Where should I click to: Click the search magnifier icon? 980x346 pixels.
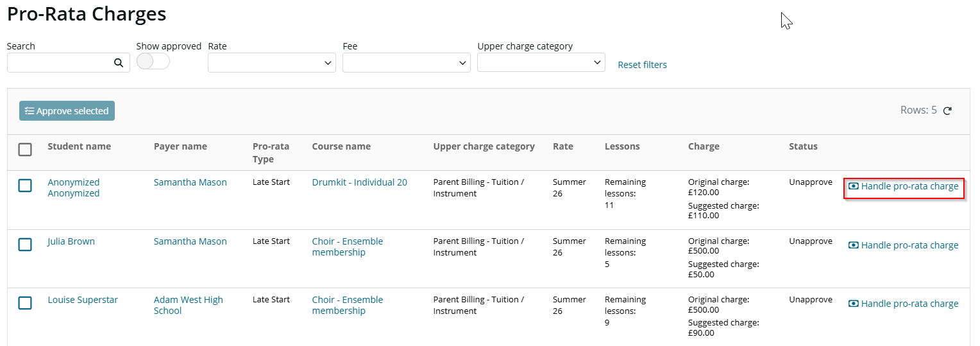[118, 63]
